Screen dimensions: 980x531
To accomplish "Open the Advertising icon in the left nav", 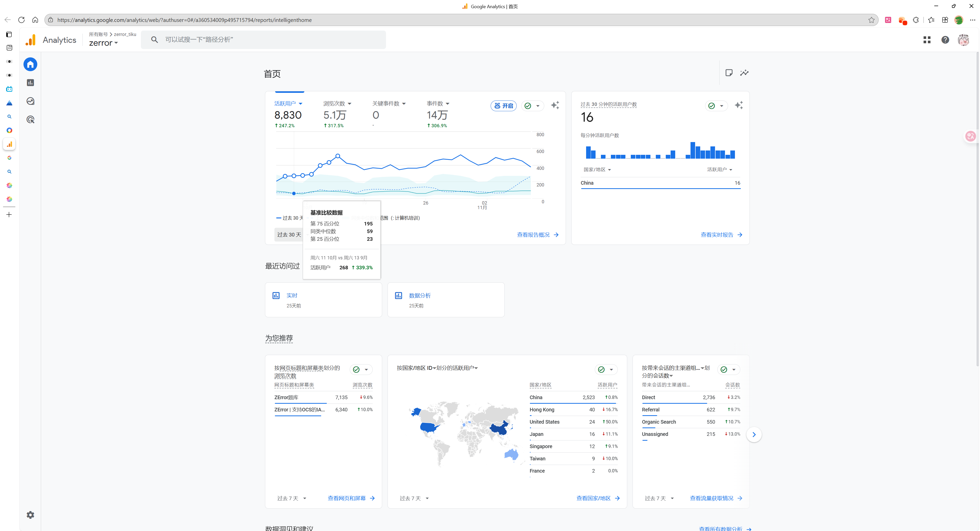I will [30, 120].
